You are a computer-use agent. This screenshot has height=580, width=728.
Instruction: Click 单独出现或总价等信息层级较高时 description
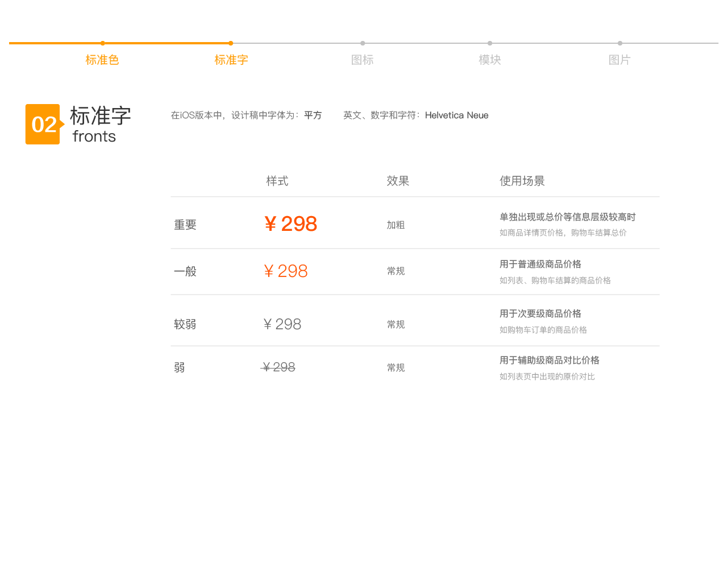(x=568, y=217)
